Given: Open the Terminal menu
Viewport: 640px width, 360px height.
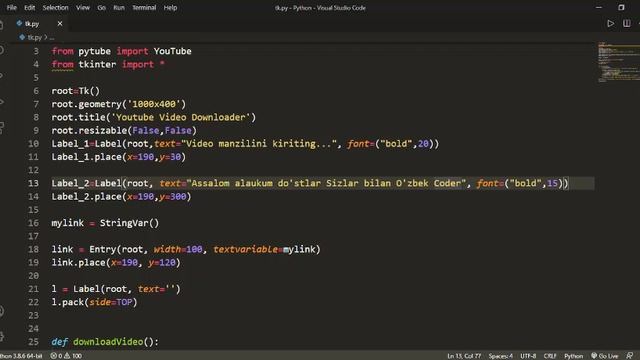Looking at the screenshot, I should tap(144, 7).
